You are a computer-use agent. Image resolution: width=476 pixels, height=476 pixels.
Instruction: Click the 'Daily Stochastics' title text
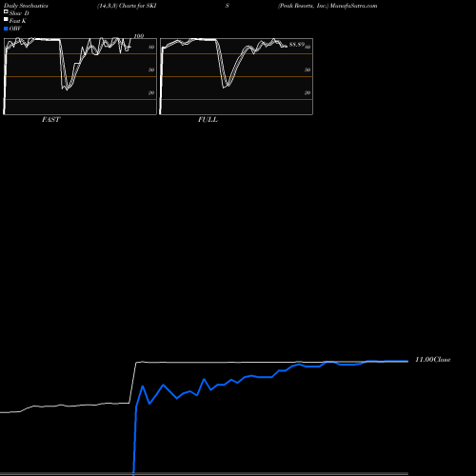click(x=26, y=6)
